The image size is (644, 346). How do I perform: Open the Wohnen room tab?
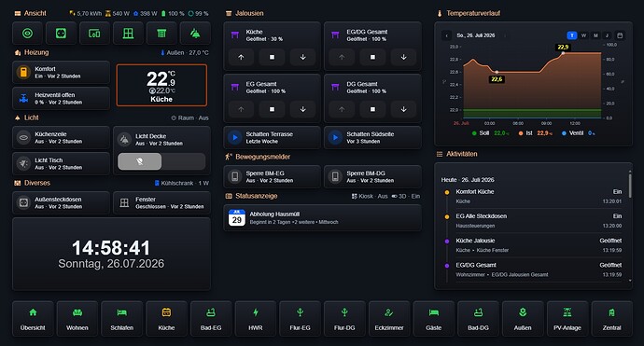(x=77, y=319)
